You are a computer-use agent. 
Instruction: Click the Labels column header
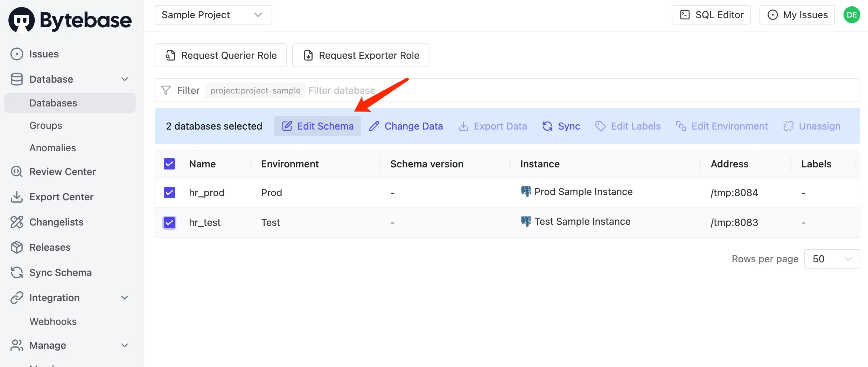click(x=816, y=164)
